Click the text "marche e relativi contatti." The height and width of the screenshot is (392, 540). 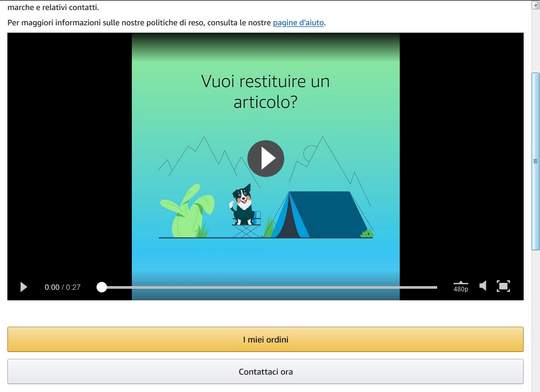(x=53, y=7)
